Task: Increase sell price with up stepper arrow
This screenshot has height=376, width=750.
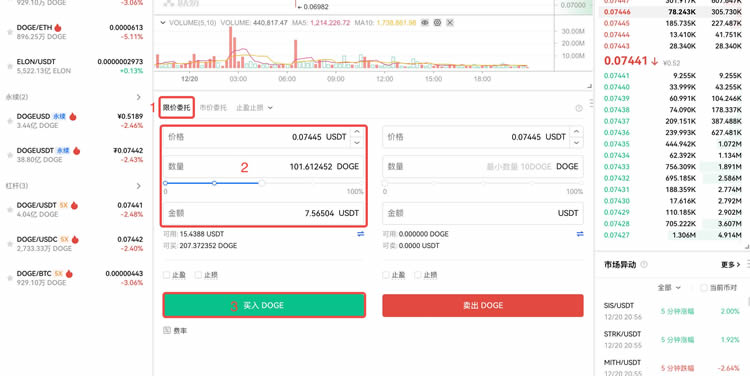Action: click(577, 132)
